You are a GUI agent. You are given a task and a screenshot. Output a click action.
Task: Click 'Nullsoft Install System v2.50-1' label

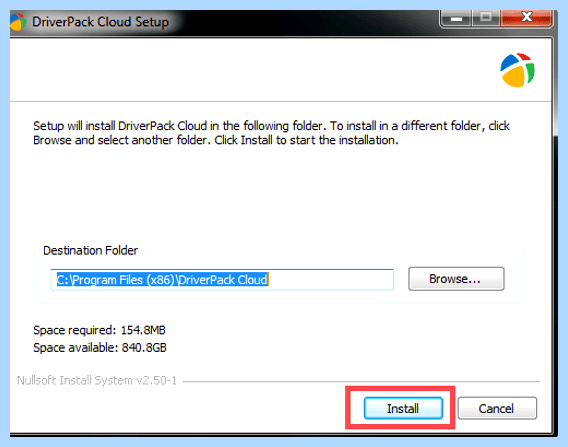pyautogui.click(x=97, y=380)
